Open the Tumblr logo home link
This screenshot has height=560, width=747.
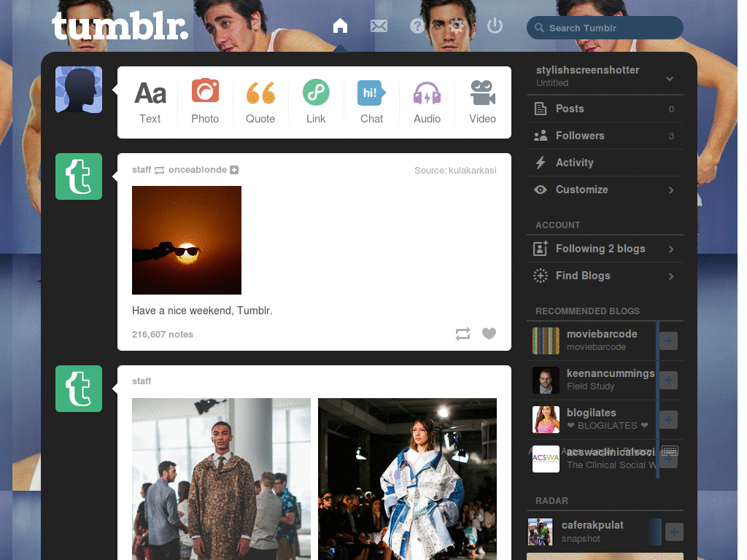click(x=120, y=27)
